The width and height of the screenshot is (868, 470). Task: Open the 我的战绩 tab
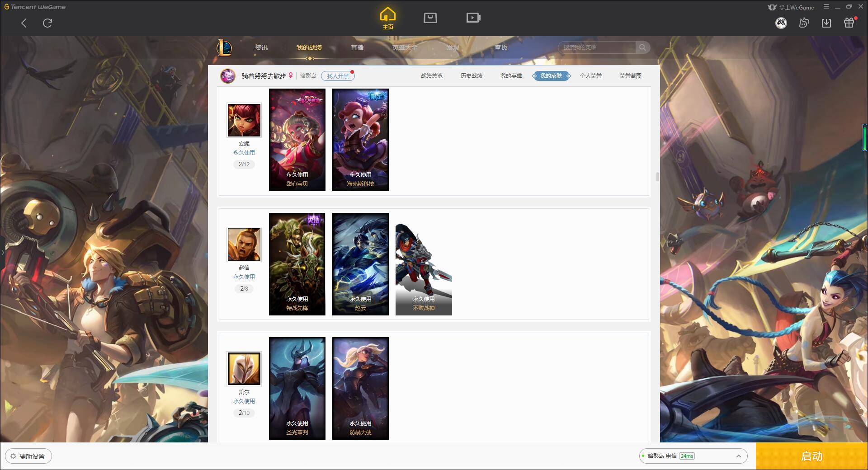(309, 47)
